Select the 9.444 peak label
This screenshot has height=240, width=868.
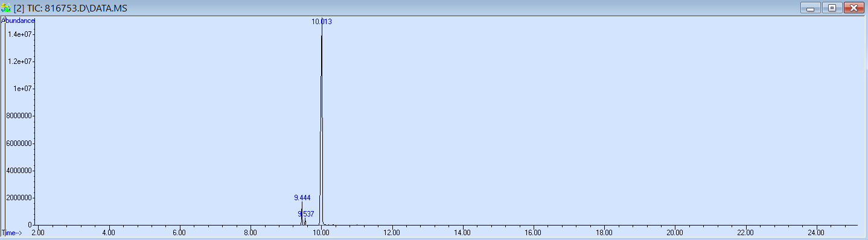pos(302,198)
